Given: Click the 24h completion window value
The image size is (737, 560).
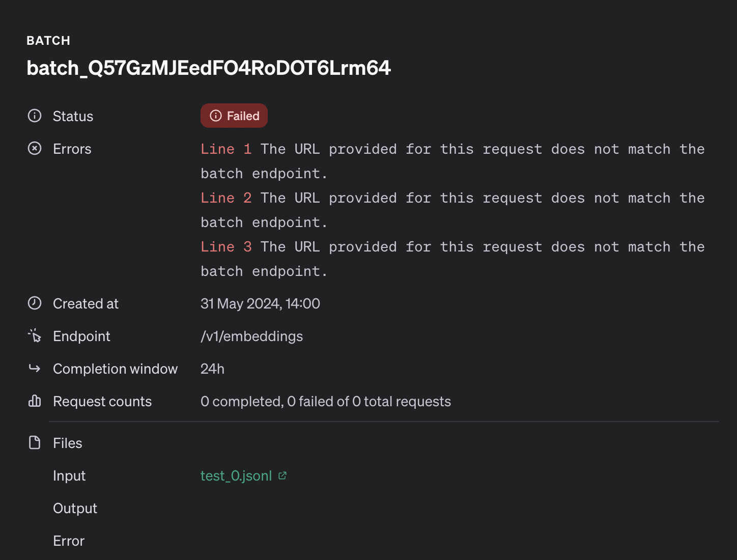Looking at the screenshot, I should [x=212, y=369].
